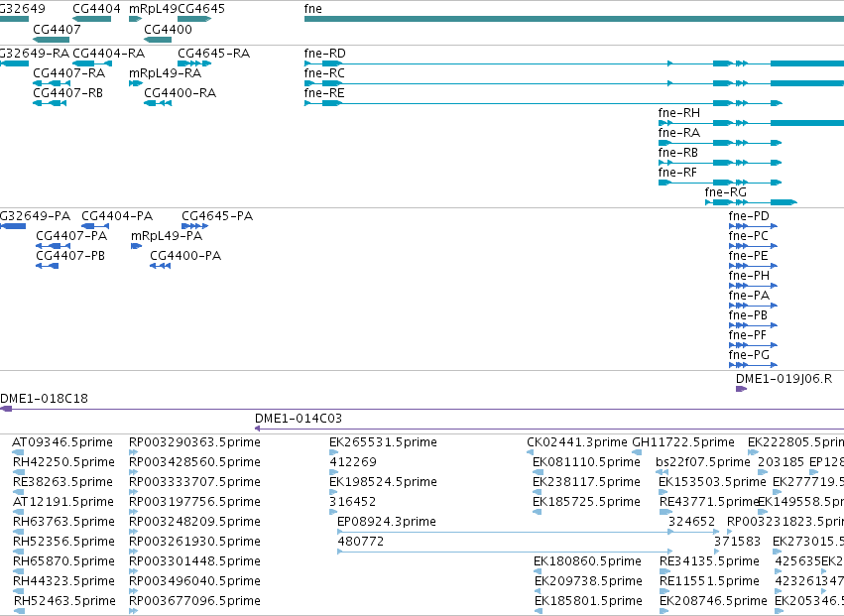Click the CG4407-PA protein label

tap(71, 236)
